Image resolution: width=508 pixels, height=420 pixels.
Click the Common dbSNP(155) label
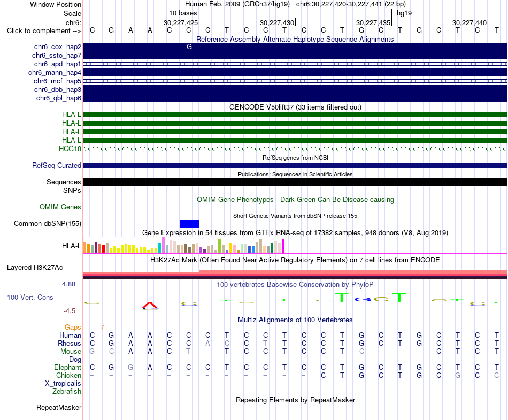point(48,223)
